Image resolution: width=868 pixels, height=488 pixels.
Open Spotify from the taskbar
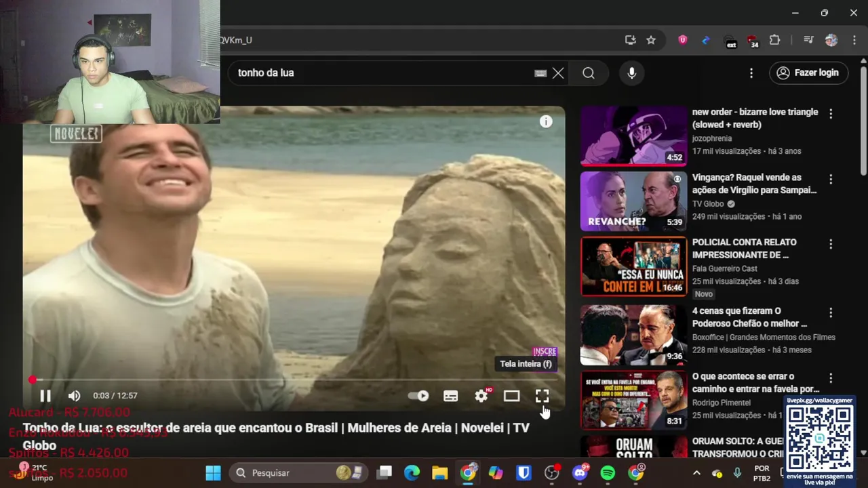(608, 472)
